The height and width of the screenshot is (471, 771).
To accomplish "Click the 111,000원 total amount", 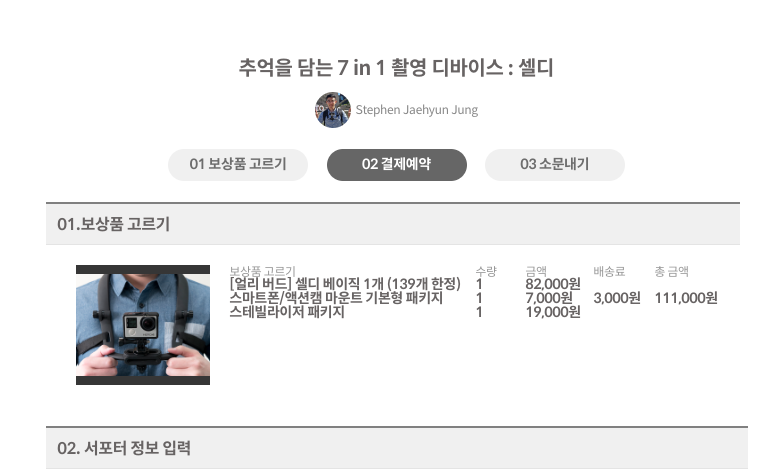I will [x=686, y=298].
